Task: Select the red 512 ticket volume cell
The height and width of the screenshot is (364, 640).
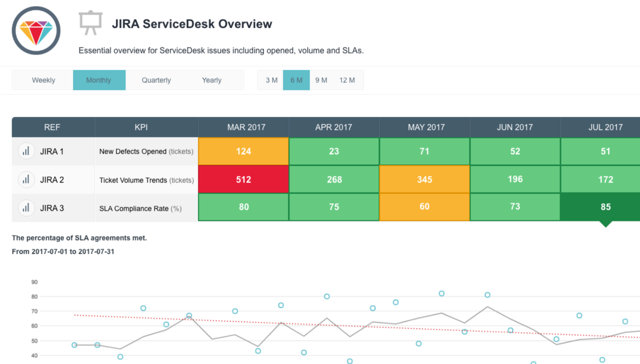Action: pos(243,179)
